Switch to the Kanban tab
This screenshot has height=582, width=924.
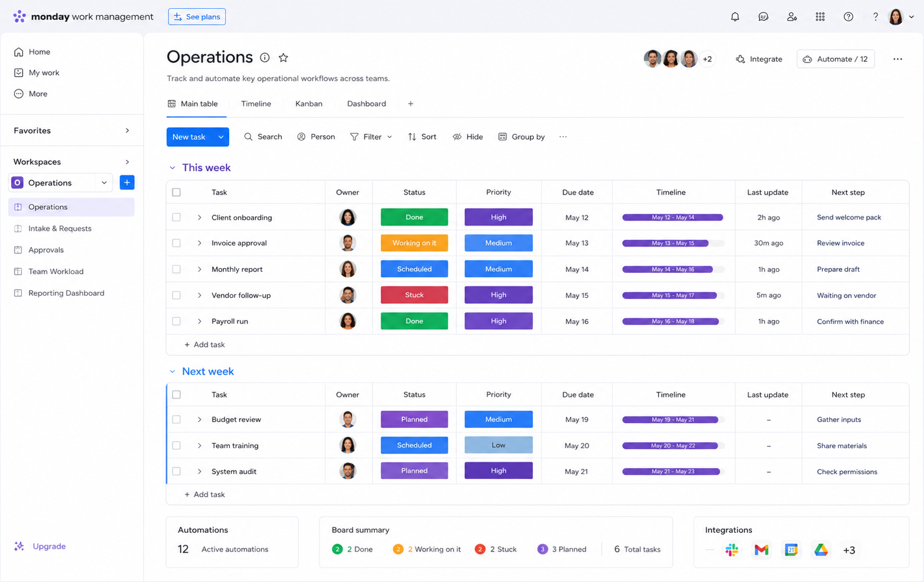(309, 103)
